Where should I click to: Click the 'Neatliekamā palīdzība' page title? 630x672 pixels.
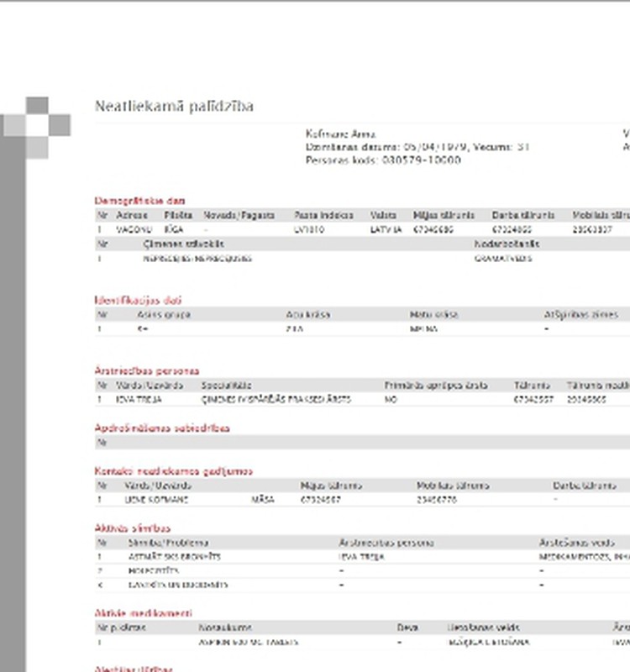tap(174, 107)
